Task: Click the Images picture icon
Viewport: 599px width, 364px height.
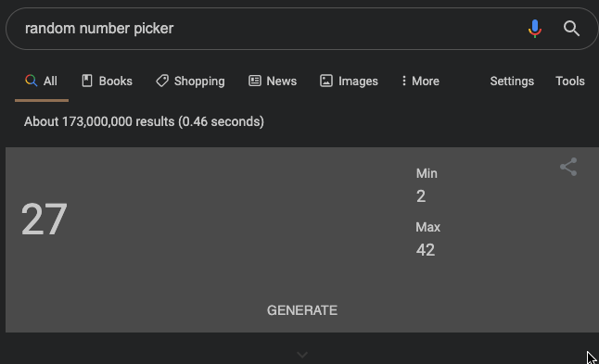Action: (x=326, y=81)
